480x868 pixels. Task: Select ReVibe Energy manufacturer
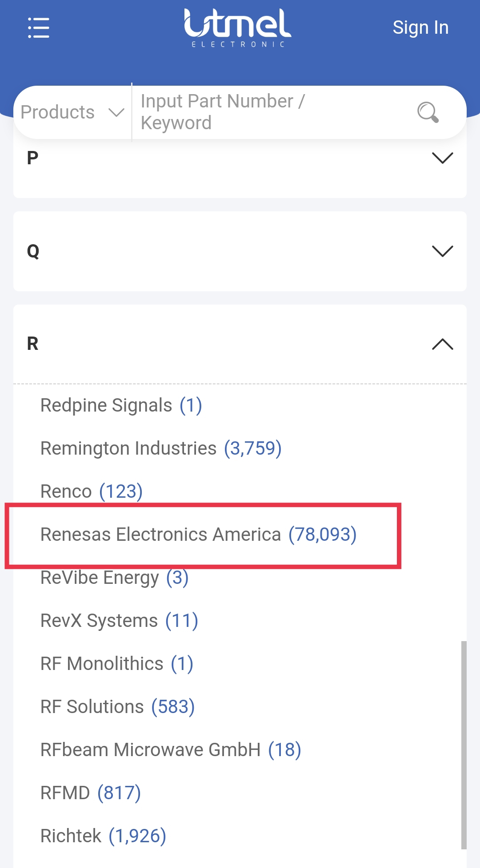pos(114,578)
